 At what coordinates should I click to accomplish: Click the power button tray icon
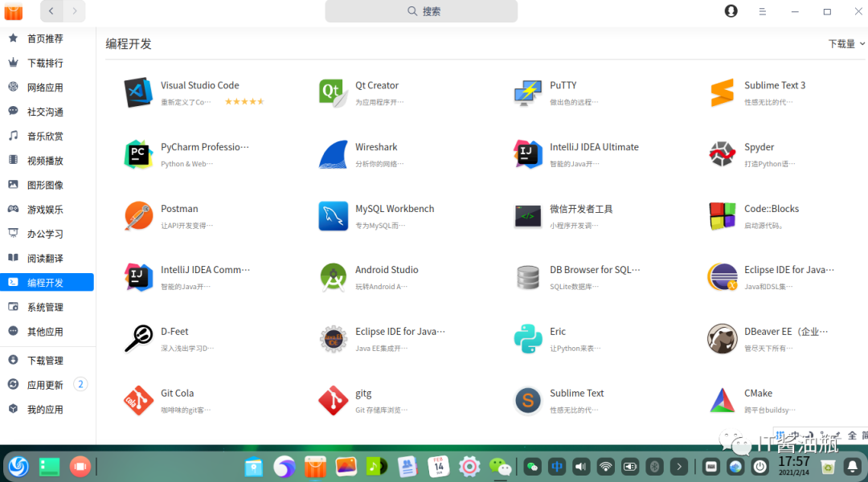(760, 467)
